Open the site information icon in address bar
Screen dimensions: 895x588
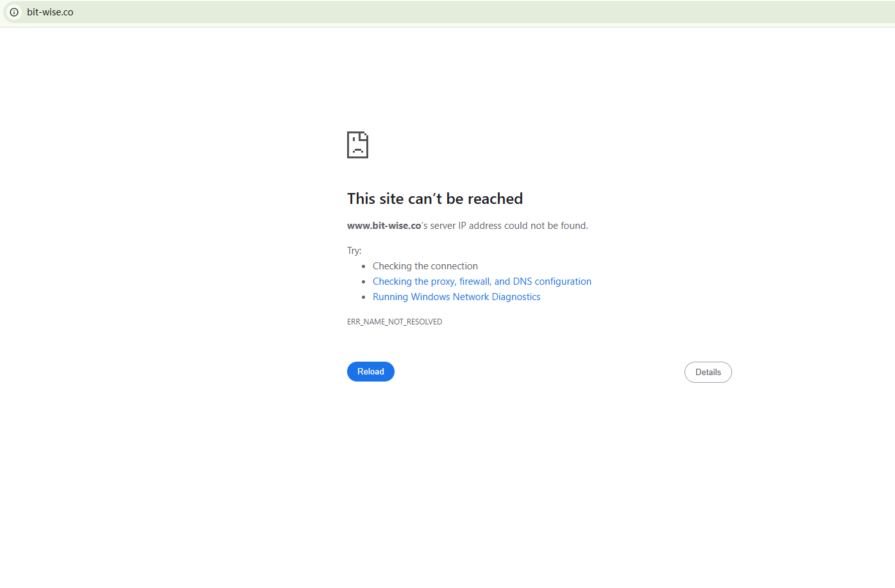[14, 12]
